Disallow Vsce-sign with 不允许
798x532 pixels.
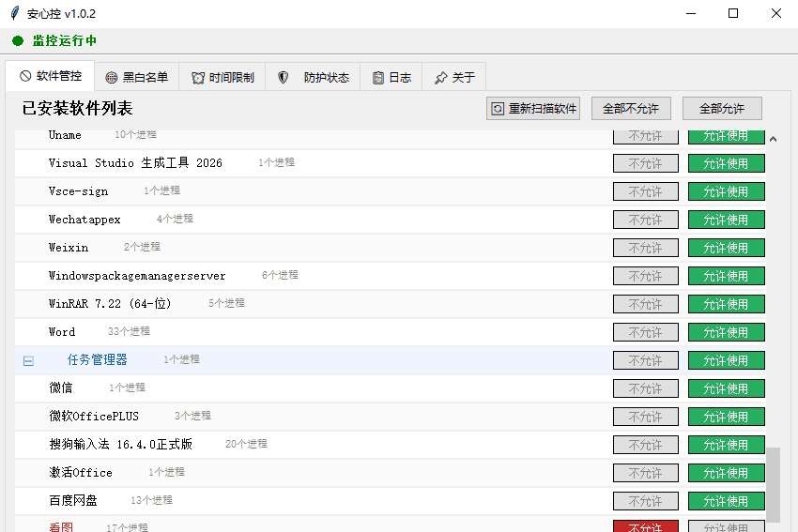coord(645,191)
